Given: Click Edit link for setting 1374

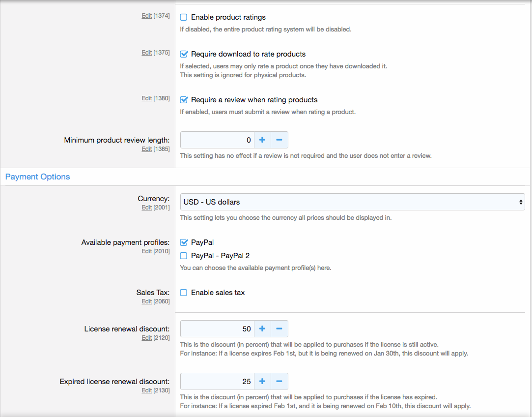Looking at the screenshot, I should coord(146,16).
